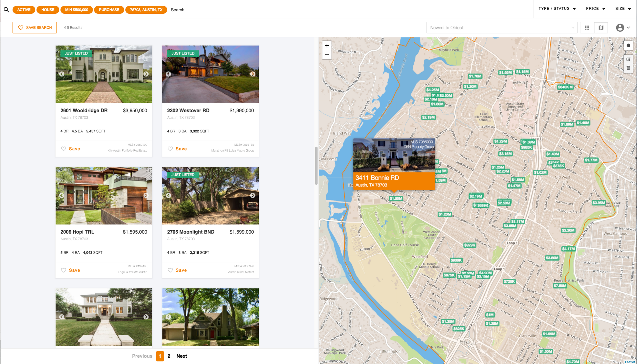Click the $1.77M map price marker
This screenshot has height=364, width=637.
click(x=591, y=160)
